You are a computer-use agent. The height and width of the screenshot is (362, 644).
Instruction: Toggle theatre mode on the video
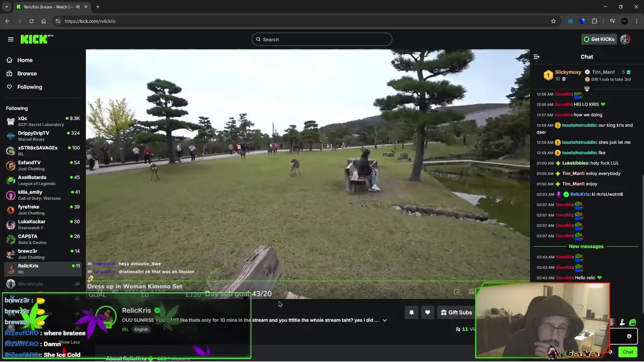pyautogui.click(x=471, y=292)
